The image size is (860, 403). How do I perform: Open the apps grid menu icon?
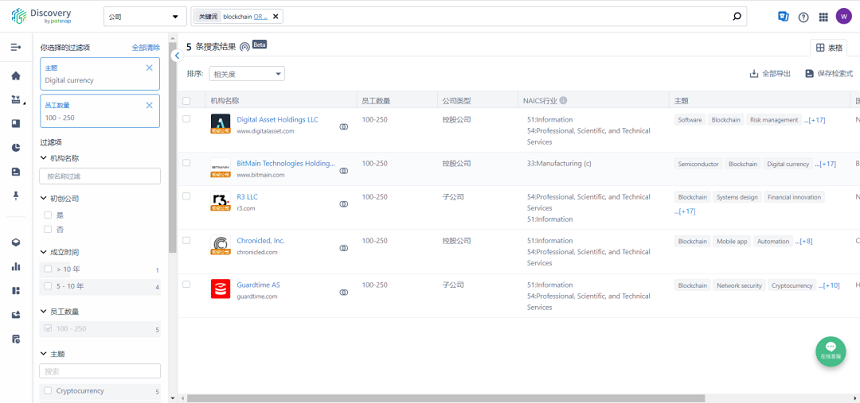(823, 17)
